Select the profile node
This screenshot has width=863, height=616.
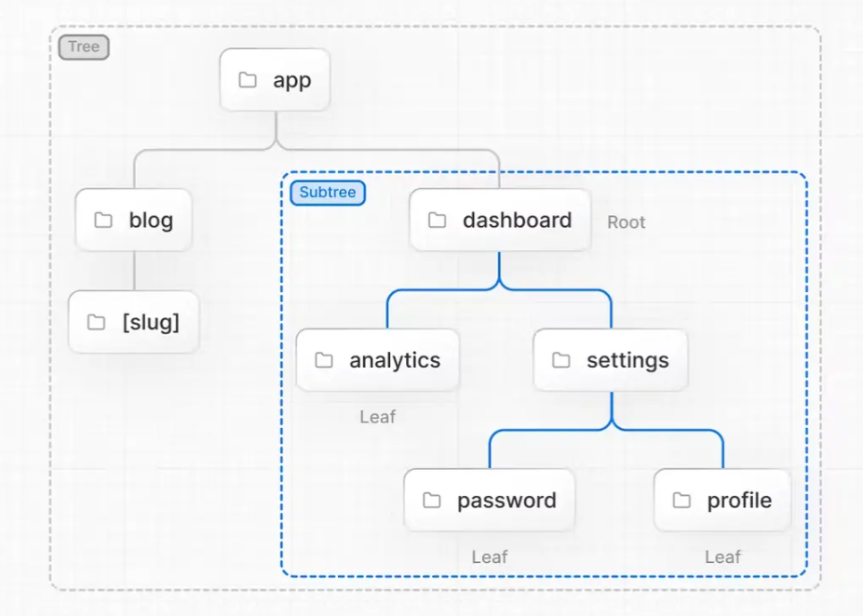tap(722, 501)
